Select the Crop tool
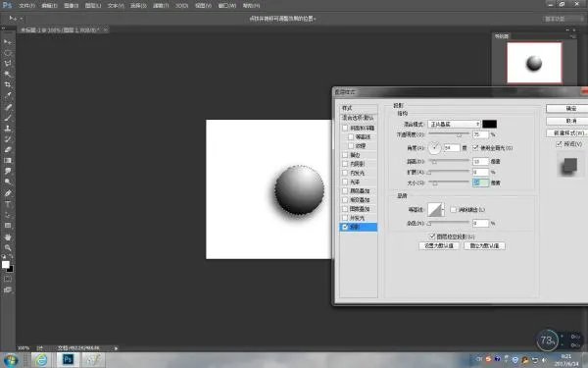The width and height of the screenshot is (588, 368). point(8,84)
